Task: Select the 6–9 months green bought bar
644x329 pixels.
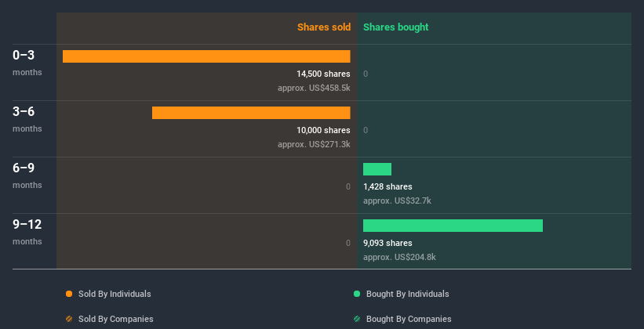Action: tap(377, 169)
